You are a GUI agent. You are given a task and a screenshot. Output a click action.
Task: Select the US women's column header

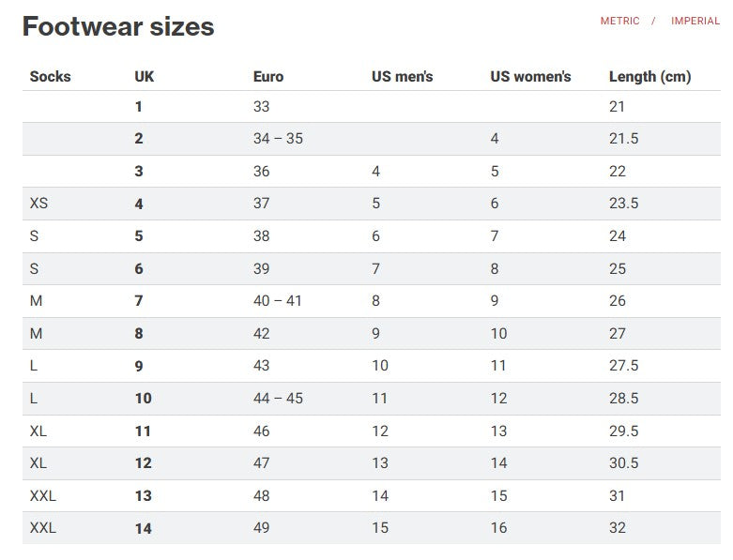[x=530, y=77]
